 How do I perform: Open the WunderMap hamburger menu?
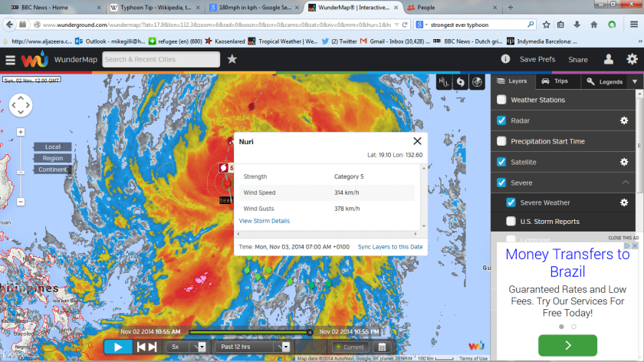point(10,59)
